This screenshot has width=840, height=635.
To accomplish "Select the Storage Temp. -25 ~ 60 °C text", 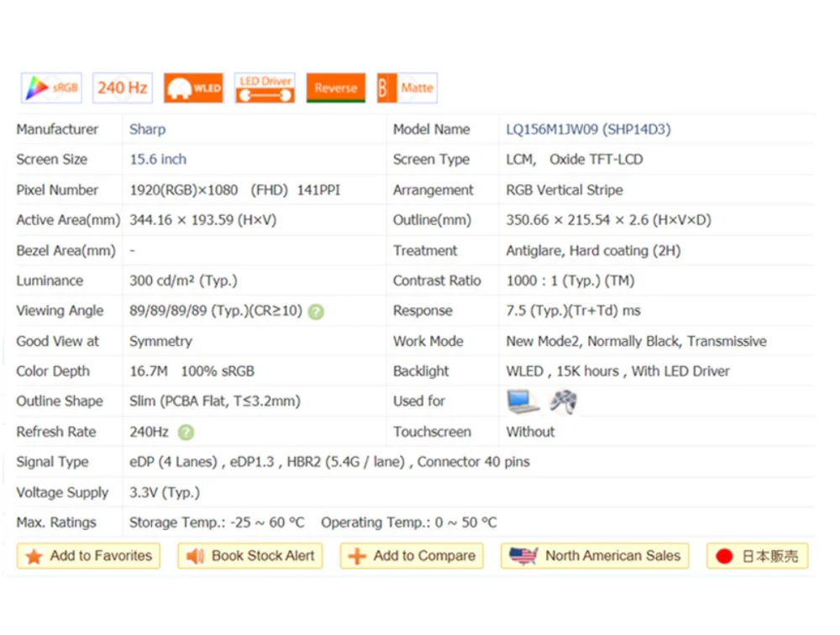I will [217, 522].
